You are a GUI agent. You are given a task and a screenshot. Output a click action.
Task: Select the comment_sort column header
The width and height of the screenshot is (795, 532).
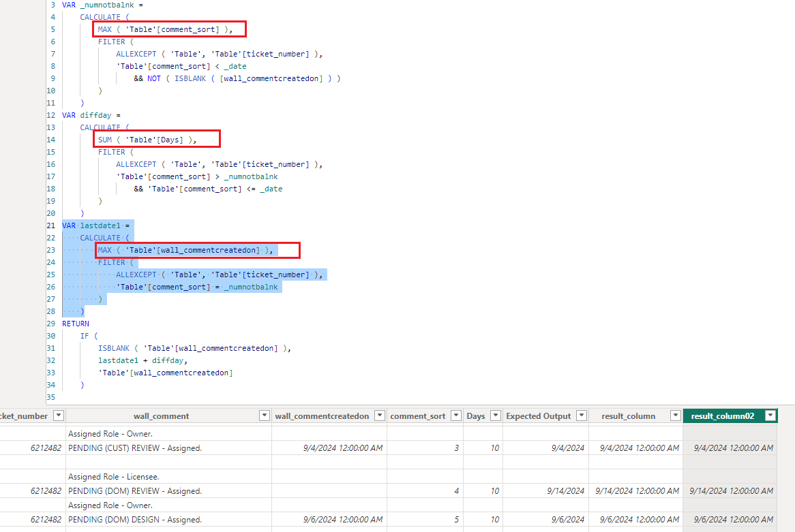(418, 416)
